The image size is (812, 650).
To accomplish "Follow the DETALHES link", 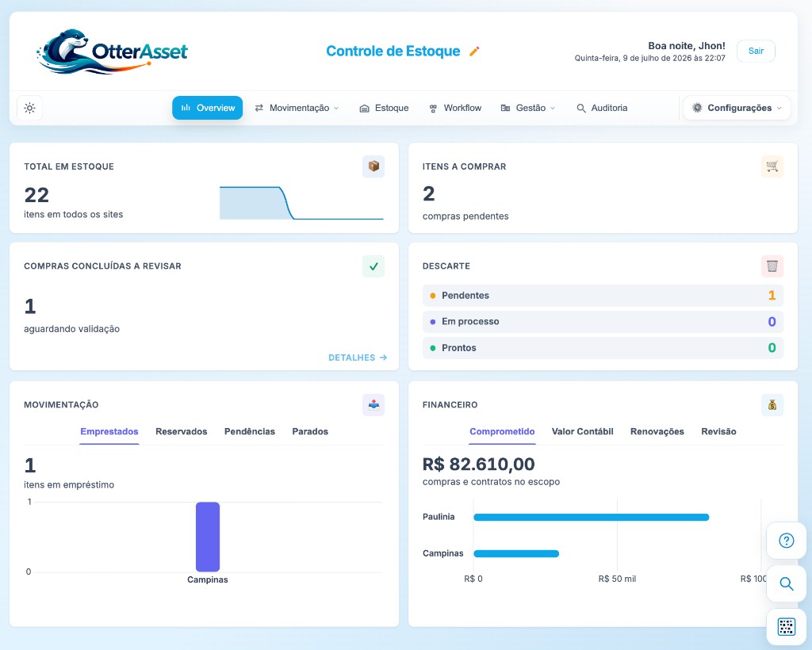I will [358, 357].
